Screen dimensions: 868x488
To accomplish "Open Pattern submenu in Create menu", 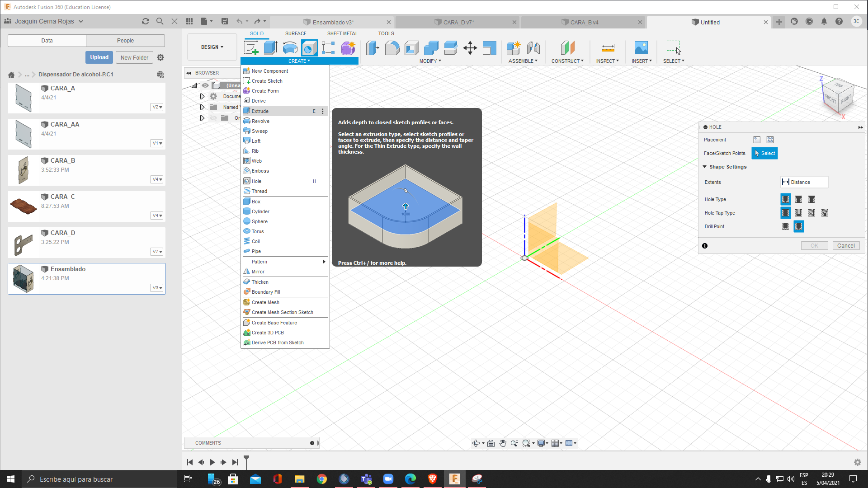I will click(285, 262).
